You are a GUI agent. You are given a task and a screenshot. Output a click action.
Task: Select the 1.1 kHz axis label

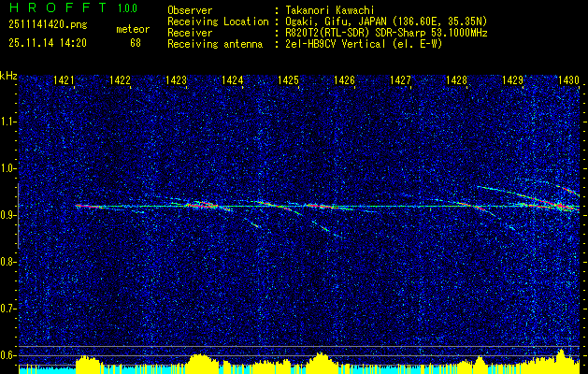(7, 122)
